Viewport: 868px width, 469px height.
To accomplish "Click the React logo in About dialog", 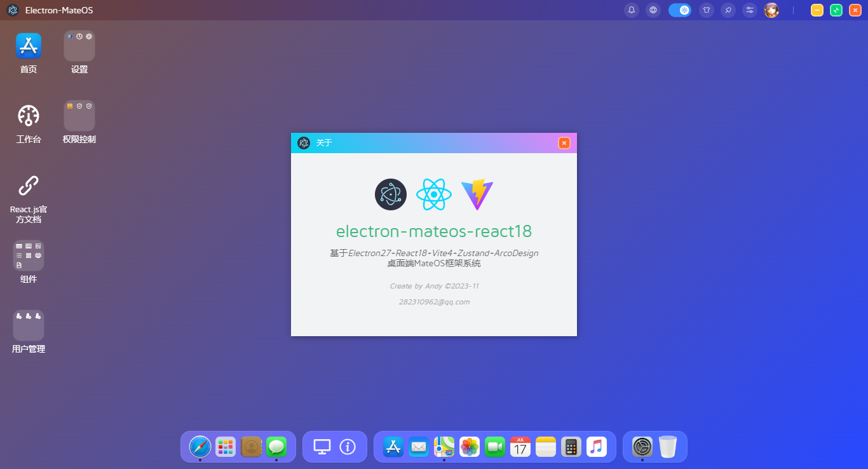I will 434,194.
